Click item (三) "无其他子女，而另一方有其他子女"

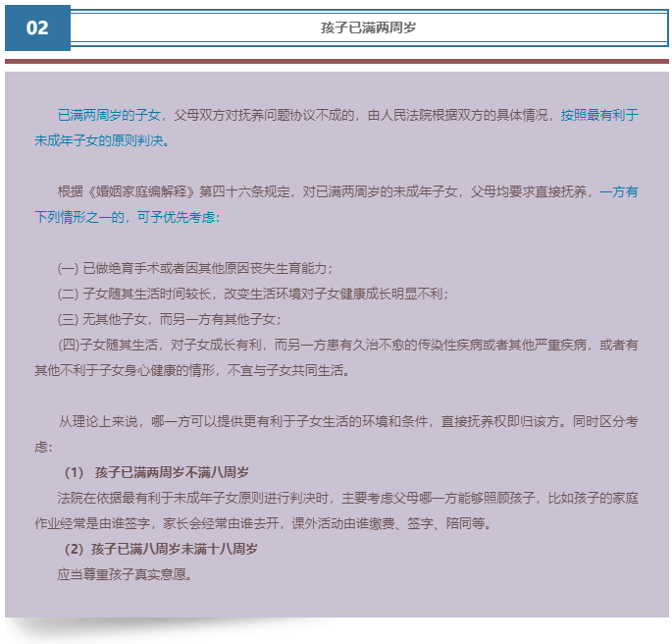pos(170,319)
